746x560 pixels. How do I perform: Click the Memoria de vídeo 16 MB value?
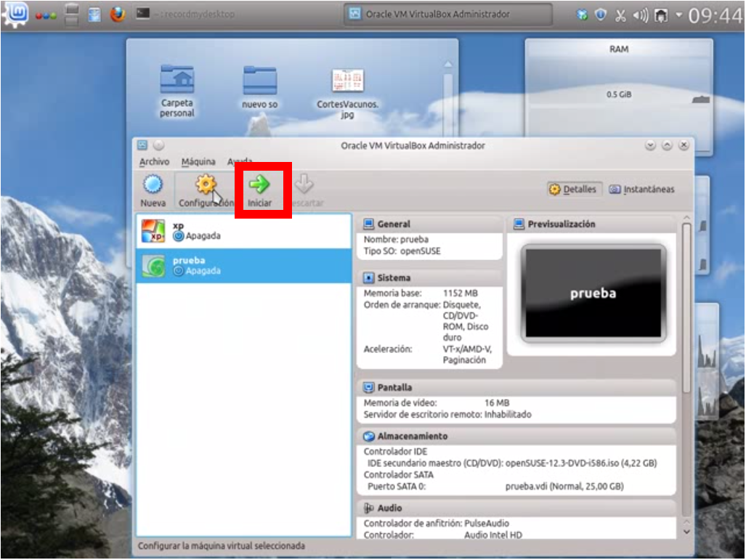(497, 403)
